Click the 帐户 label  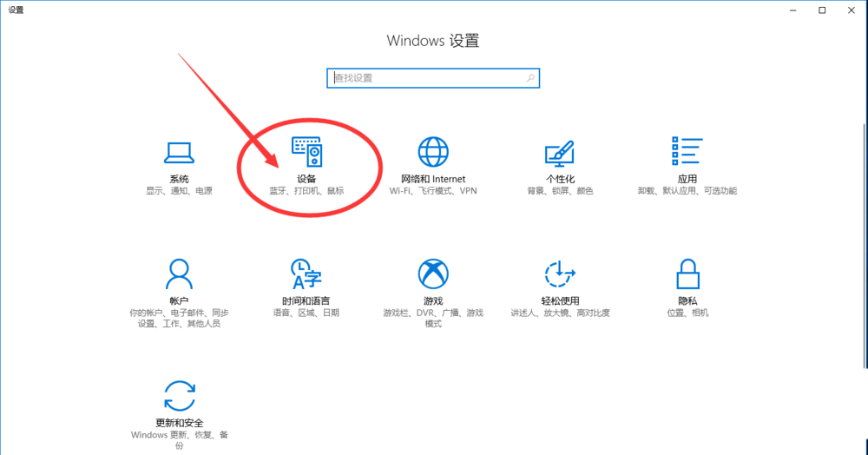click(x=179, y=300)
